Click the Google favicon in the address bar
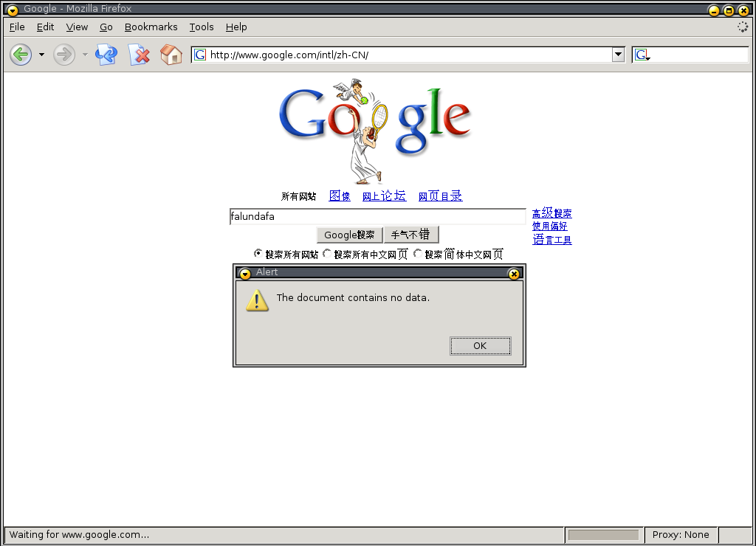This screenshot has height=546, width=756. tap(200, 55)
